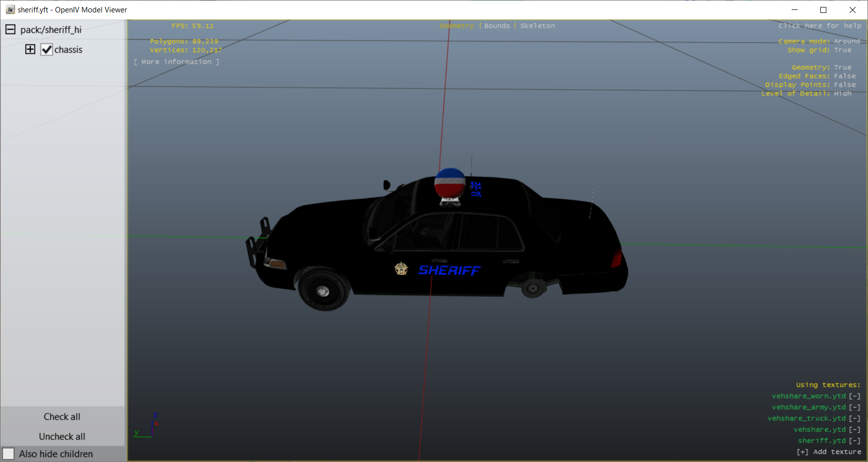Remove the vehshare.ytd texture with [-]
The width and height of the screenshot is (868, 462).
[x=855, y=429]
